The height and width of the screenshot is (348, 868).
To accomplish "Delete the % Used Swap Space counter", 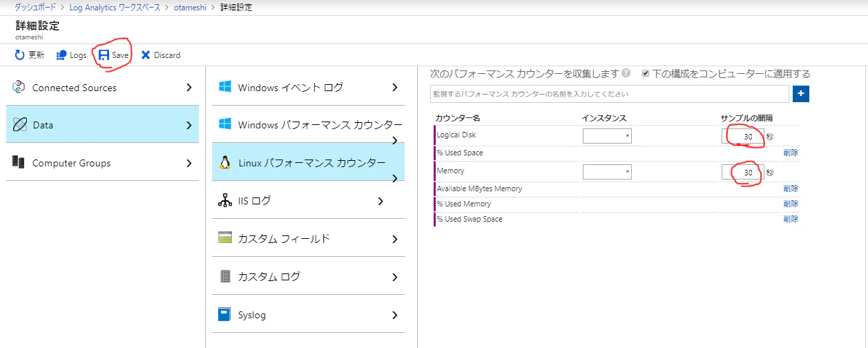I will (791, 219).
